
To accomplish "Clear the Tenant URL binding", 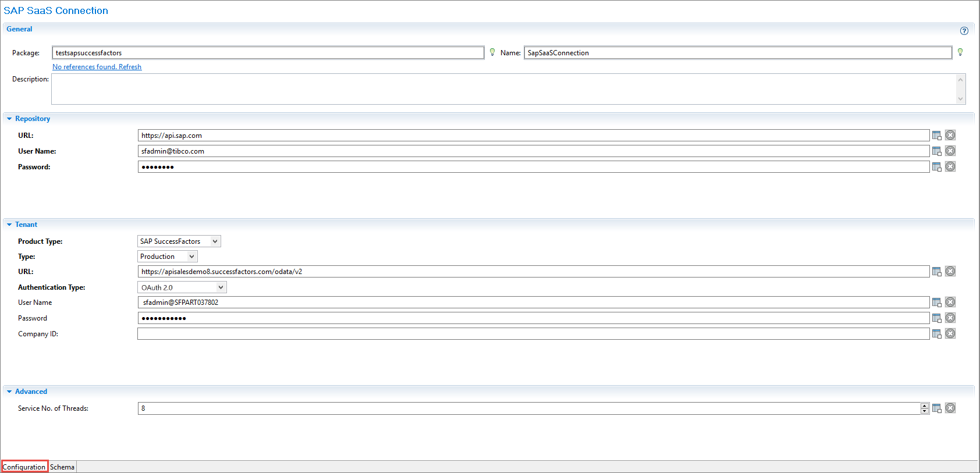I will 950,271.
